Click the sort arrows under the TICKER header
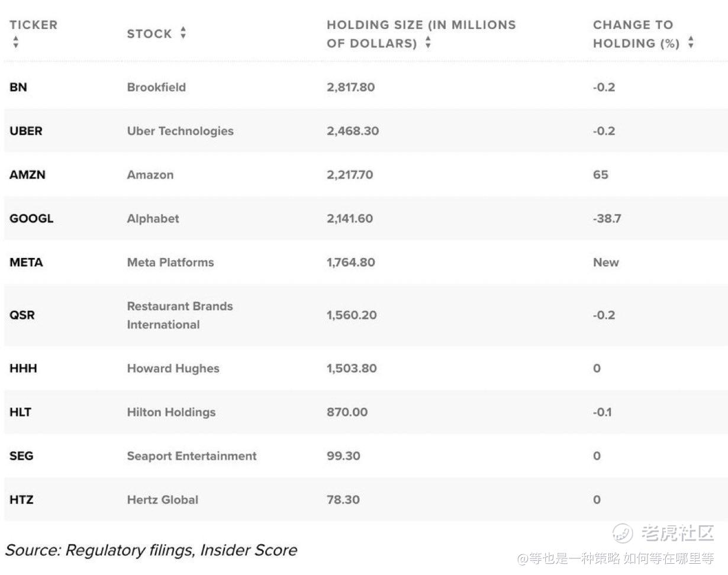Image resolution: width=728 pixels, height=575 pixels. 15,43
